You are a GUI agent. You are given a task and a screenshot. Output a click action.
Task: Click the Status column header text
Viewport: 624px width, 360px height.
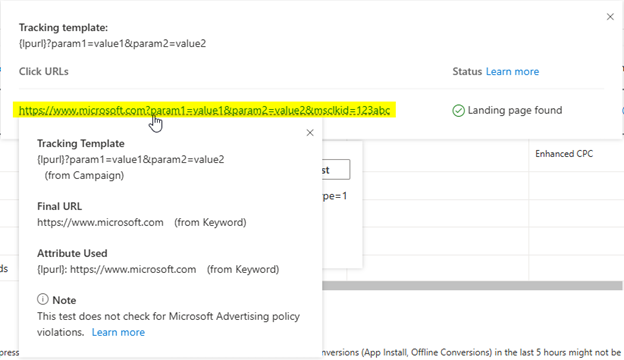coord(467,72)
